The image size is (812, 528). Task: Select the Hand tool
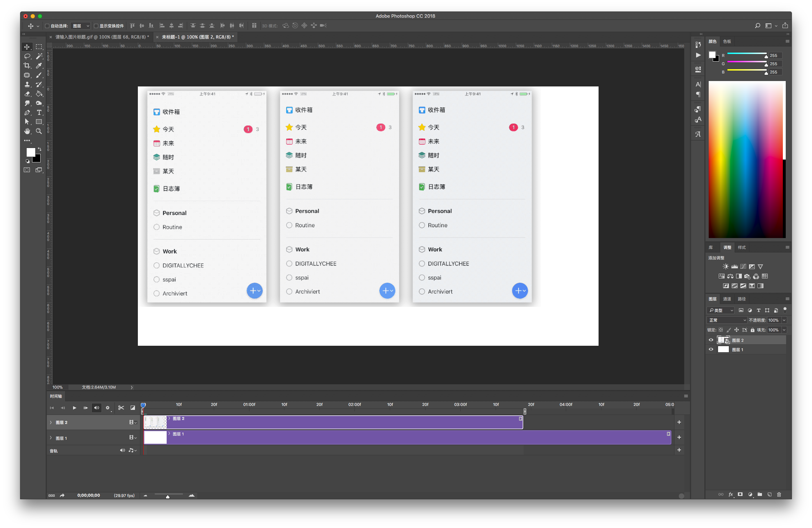27,131
